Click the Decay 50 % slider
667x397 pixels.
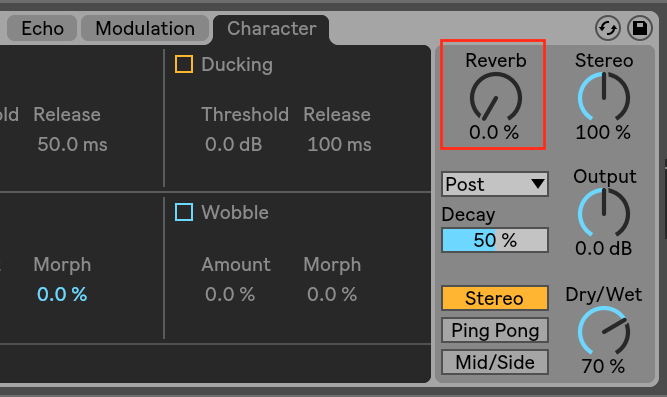point(495,240)
